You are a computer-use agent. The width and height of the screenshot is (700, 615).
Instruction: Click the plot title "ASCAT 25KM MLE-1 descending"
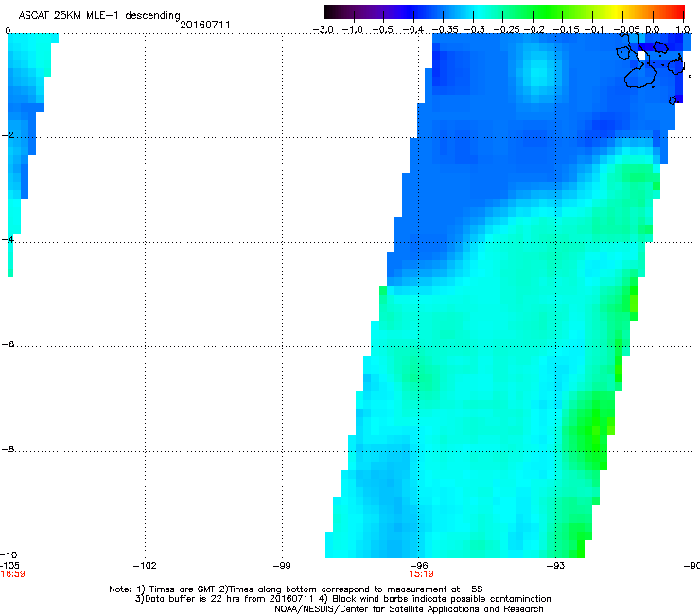[99, 15]
